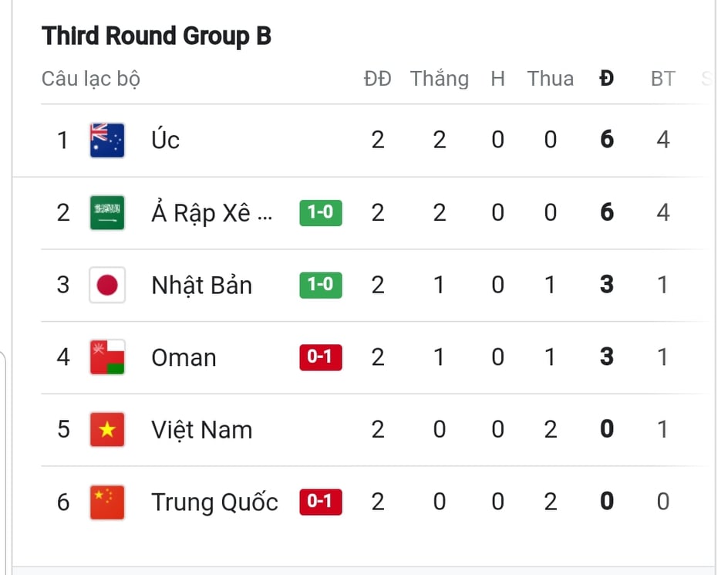728x575 pixels.
Task: Open Nhật Bản's green 1-0 result badge
Action: click(321, 285)
